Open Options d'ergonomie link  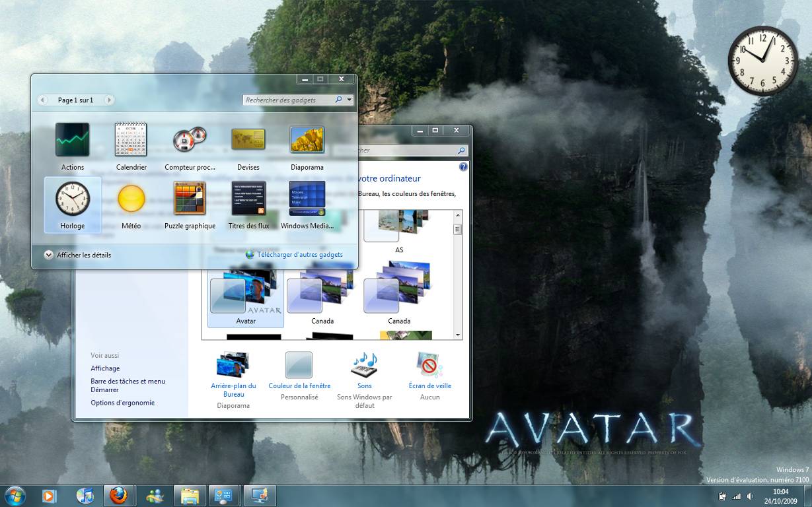(x=123, y=403)
